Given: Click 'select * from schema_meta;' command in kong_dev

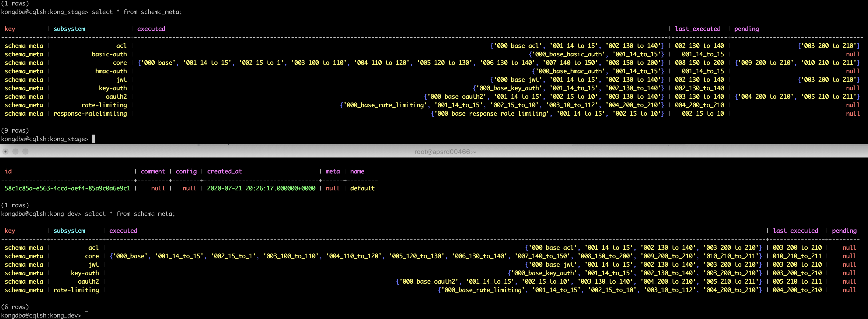Looking at the screenshot, I should [x=130, y=214].
